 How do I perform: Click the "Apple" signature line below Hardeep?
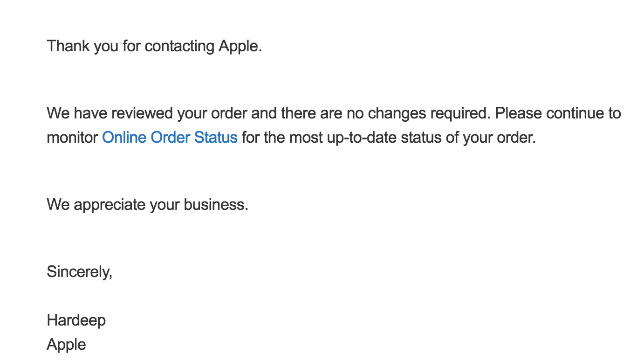pyautogui.click(x=67, y=345)
